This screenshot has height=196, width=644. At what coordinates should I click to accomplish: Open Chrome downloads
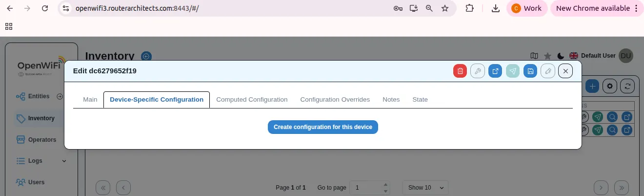click(496, 8)
